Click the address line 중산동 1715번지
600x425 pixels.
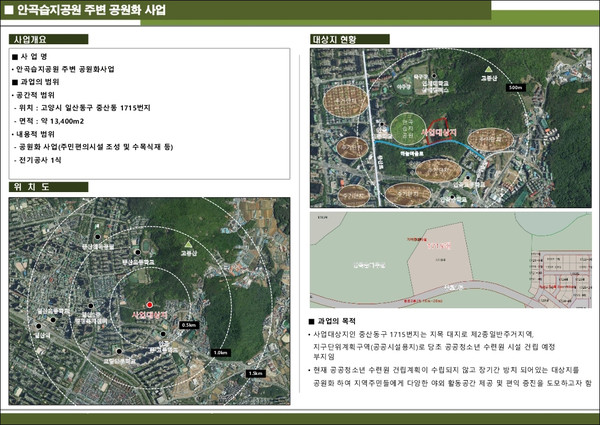(x=82, y=108)
